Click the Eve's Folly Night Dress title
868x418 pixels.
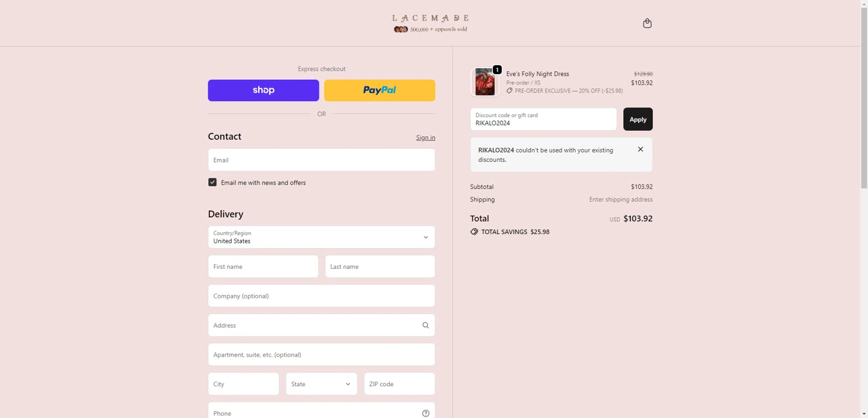pos(538,74)
